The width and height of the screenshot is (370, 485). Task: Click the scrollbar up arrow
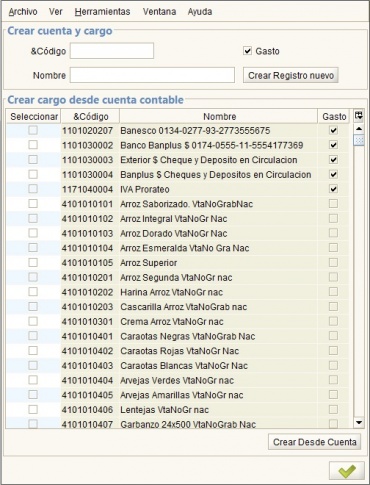coord(359,129)
